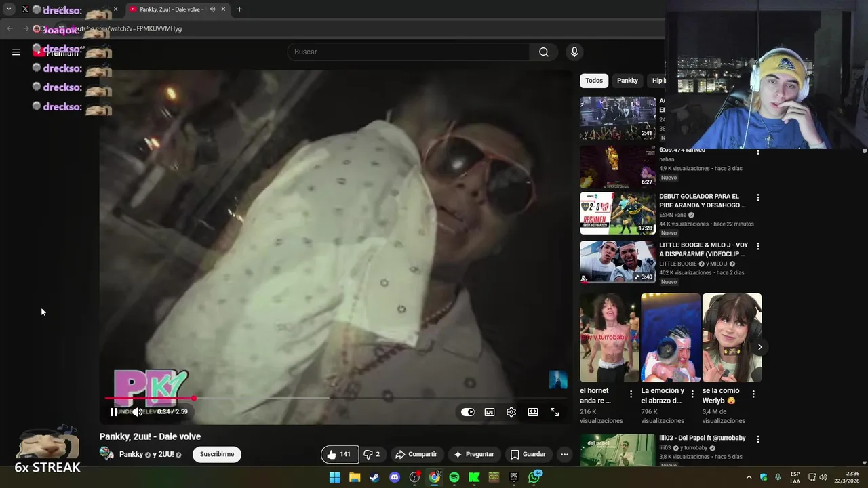The width and height of the screenshot is (868, 488).
Task: Click the search magnifier button
Action: click(544, 52)
